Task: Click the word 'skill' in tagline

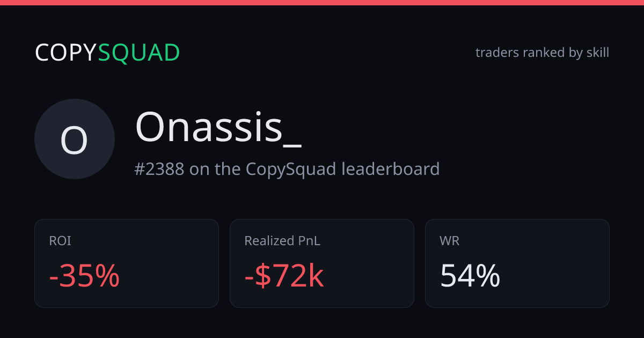Action: [598, 53]
